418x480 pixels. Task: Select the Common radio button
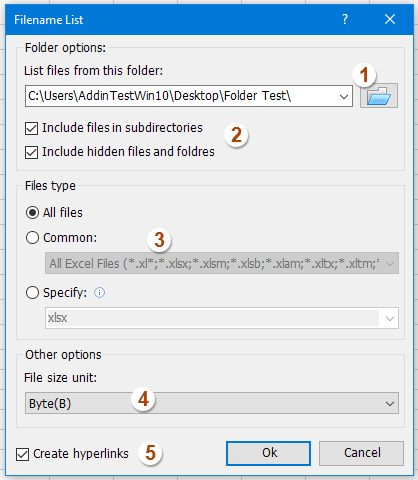pos(32,238)
